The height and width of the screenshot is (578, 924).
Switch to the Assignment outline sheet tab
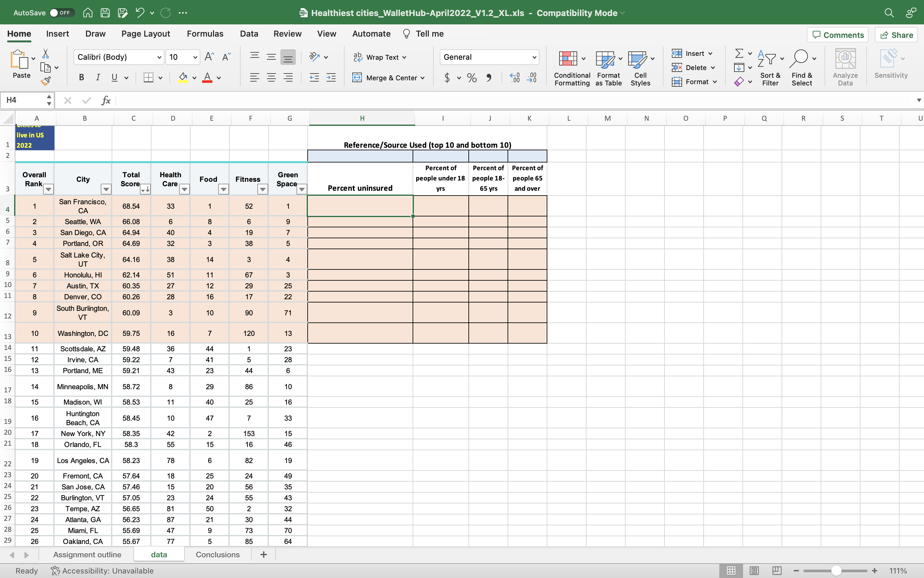(x=87, y=554)
